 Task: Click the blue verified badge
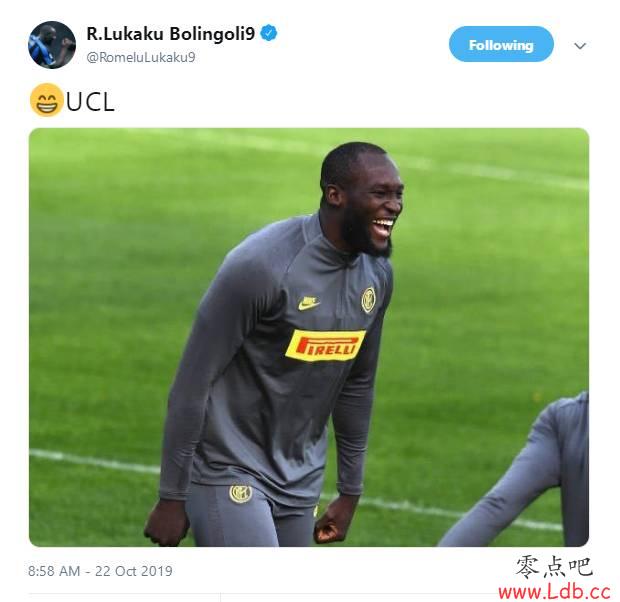[x=269, y=34]
